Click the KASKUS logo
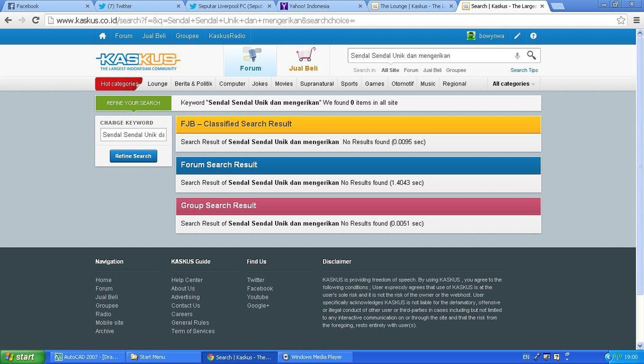This screenshot has height=364, width=644. click(138, 61)
